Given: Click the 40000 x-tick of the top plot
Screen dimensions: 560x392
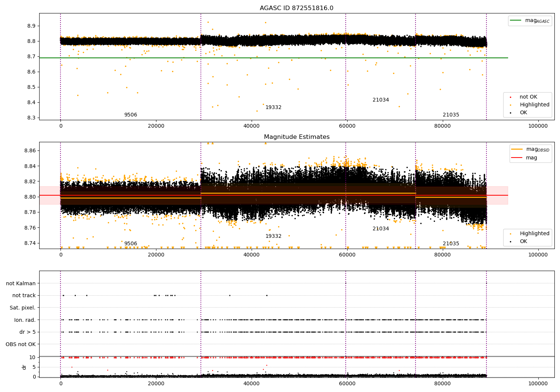Looking at the screenshot, I should pyautogui.click(x=252, y=126).
